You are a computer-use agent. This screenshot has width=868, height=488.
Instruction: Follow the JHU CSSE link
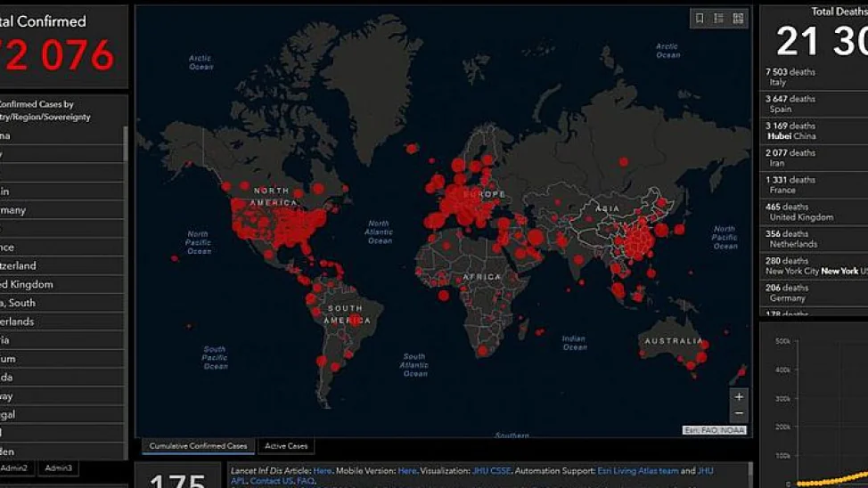coord(492,471)
